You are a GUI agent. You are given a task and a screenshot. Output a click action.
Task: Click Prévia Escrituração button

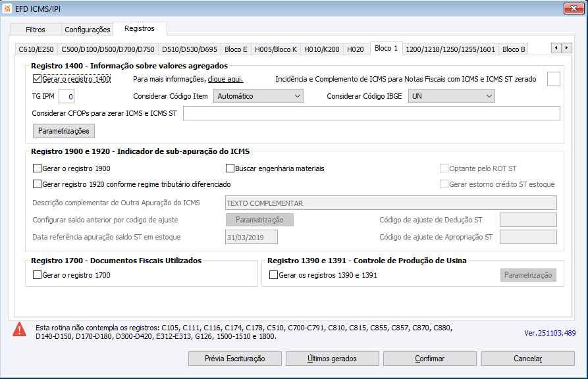235,359
